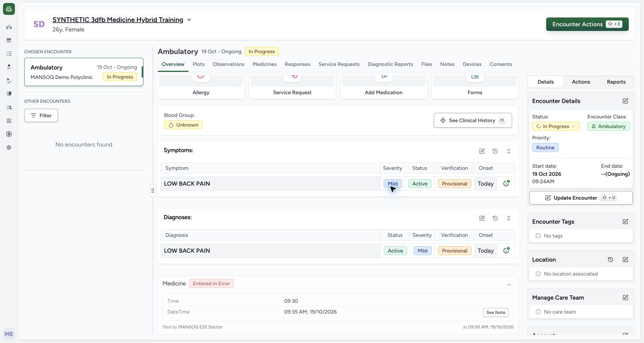Open the In Progress status dropdown
Image resolution: width=644 pixels, height=343 pixels.
pyautogui.click(x=556, y=126)
